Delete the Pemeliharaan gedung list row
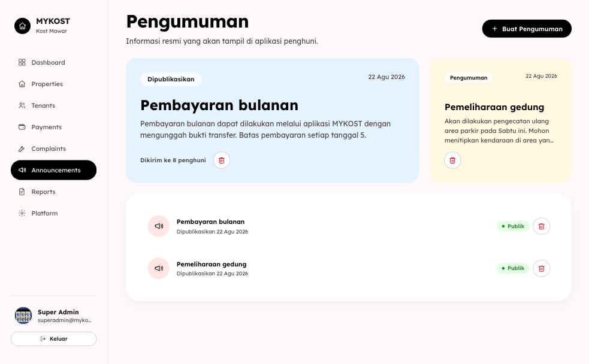Viewport: 589px width, 364px height. (542, 268)
